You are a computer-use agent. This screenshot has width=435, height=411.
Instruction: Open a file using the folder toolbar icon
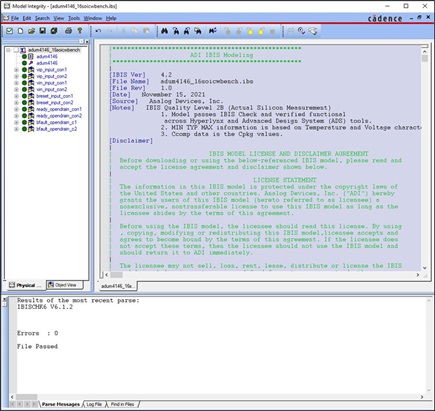point(31,31)
